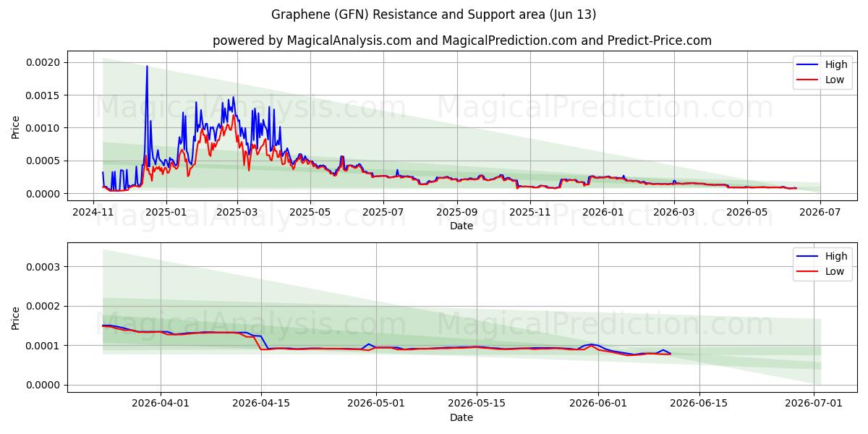Click the 2026-07 x-axis tick label
This screenshot has width=868, height=434.
tap(820, 212)
